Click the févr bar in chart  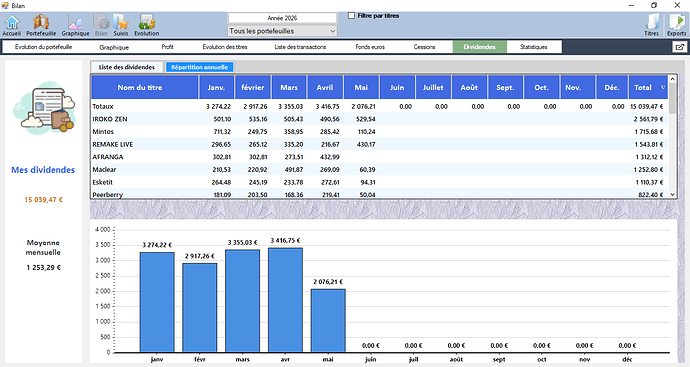pyautogui.click(x=200, y=308)
